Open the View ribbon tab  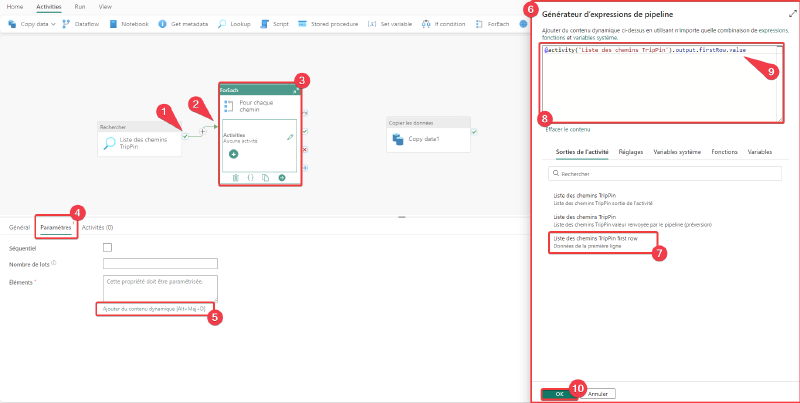pos(105,7)
